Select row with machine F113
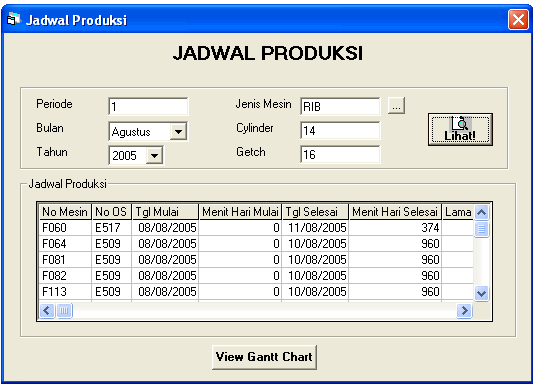This screenshot has height=385, width=533. pyautogui.click(x=256, y=292)
